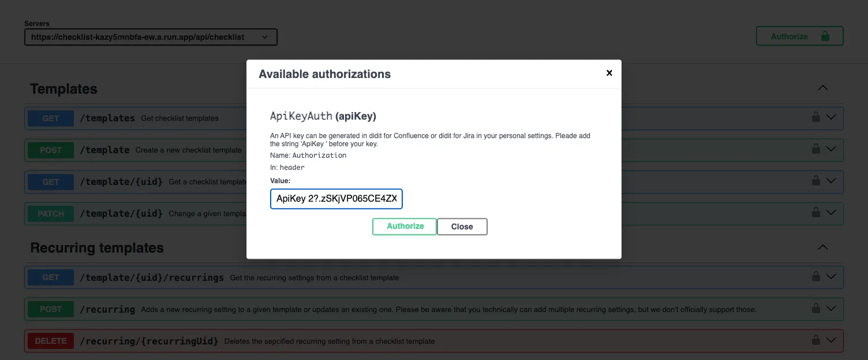Click 'Deletes the sepcified recurring setting' description

coord(330,341)
